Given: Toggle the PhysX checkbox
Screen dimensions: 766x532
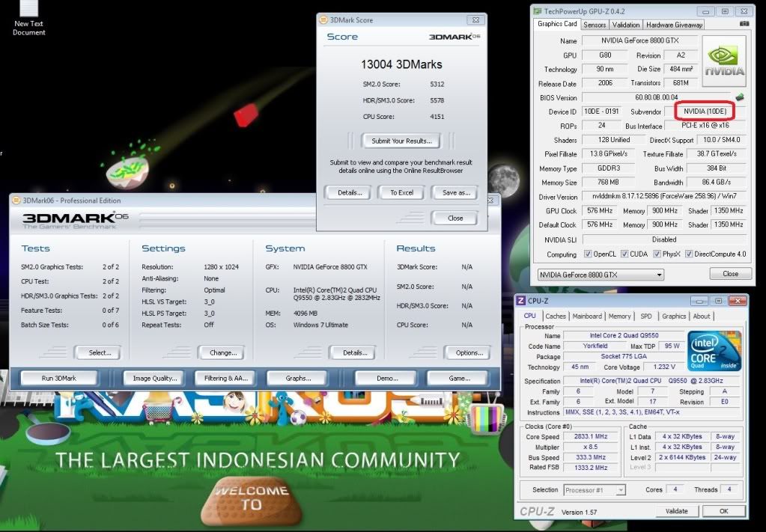Looking at the screenshot, I should (x=657, y=254).
